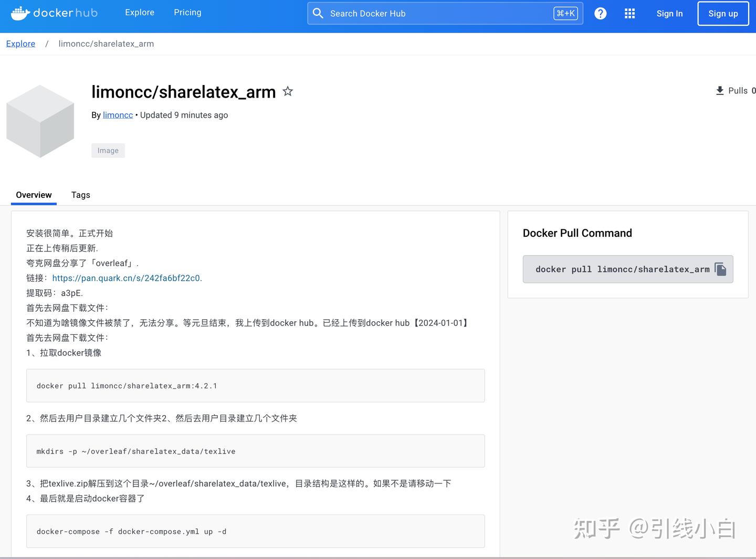Open the Explore menu item
The image size is (756, 559).
tap(140, 13)
